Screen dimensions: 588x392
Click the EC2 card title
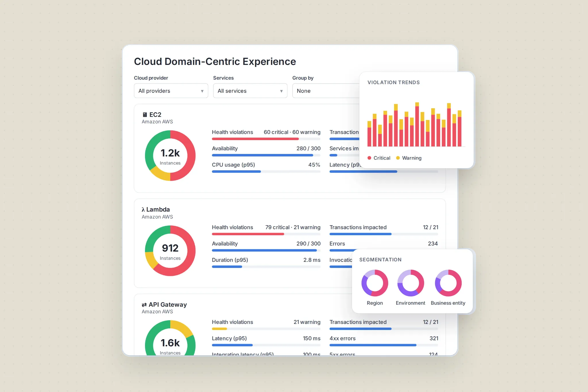(x=155, y=115)
